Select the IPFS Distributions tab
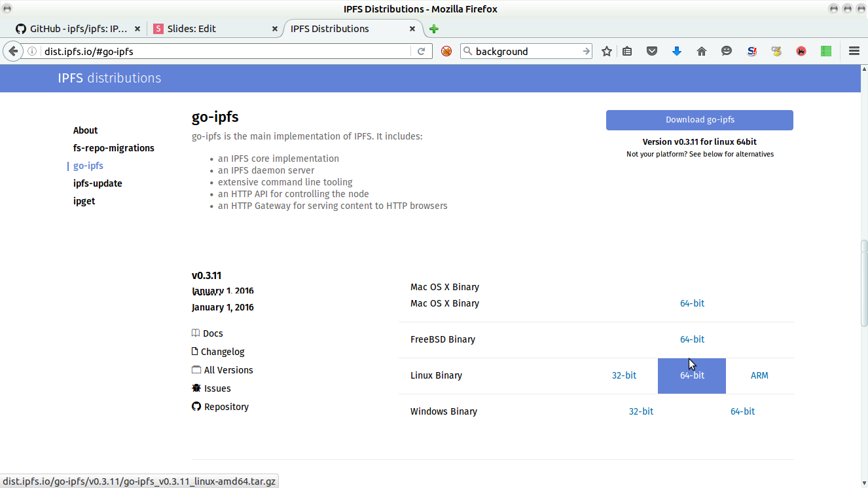 353,29
